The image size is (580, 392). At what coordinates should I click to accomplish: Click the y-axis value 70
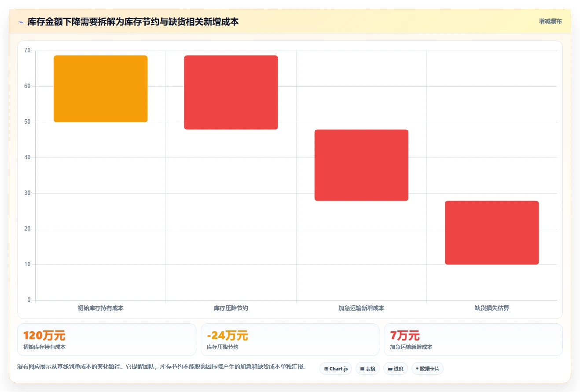click(x=27, y=51)
